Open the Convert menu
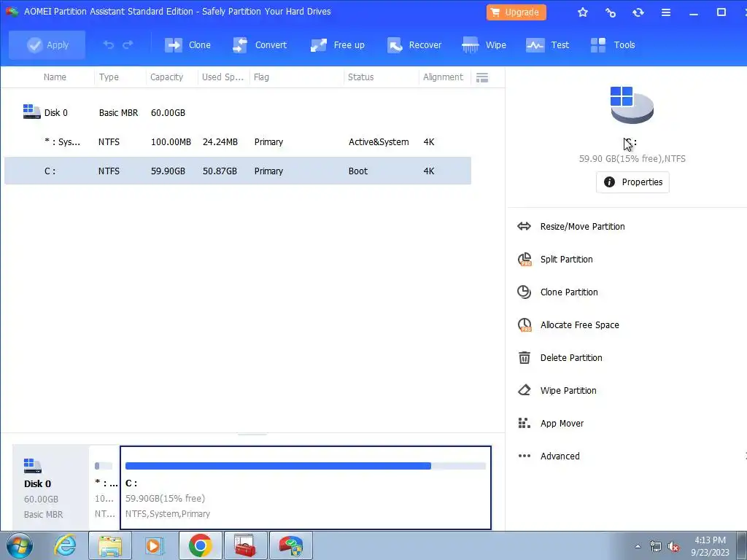The width and height of the screenshot is (747, 560). (260, 44)
